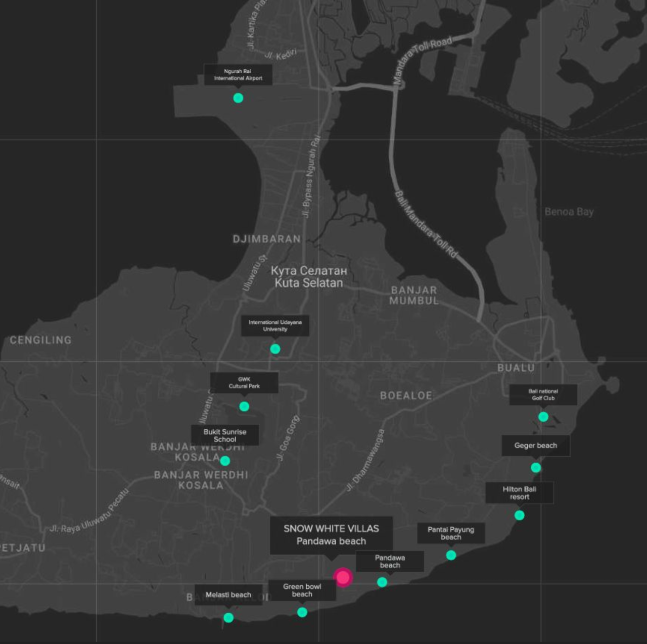The width and height of the screenshot is (647, 644).
Task: Click the pink Snow White Villas marker
Action: pyautogui.click(x=343, y=577)
